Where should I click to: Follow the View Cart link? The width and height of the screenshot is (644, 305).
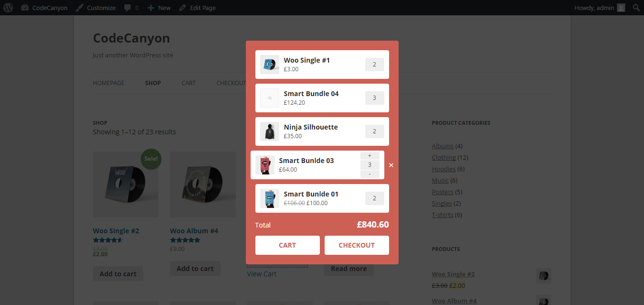(x=262, y=274)
